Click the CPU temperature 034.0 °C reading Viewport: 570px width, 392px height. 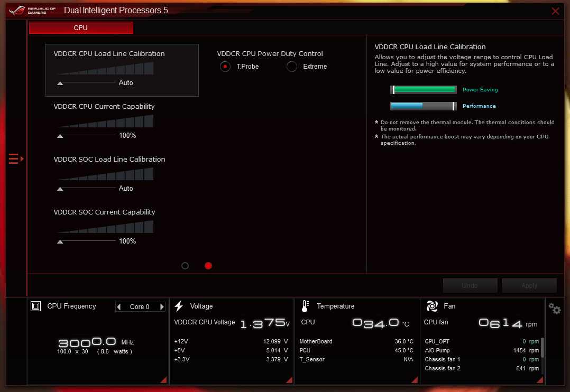click(381, 323)
